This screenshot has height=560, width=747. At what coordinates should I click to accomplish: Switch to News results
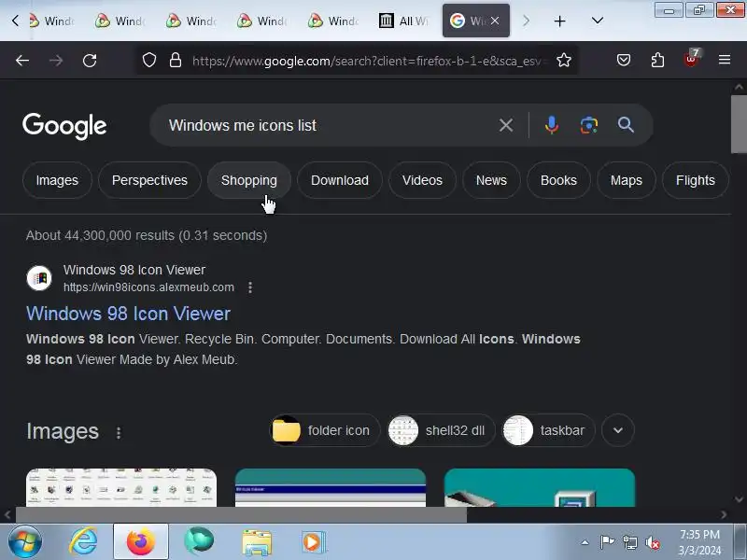coord(491,180)
